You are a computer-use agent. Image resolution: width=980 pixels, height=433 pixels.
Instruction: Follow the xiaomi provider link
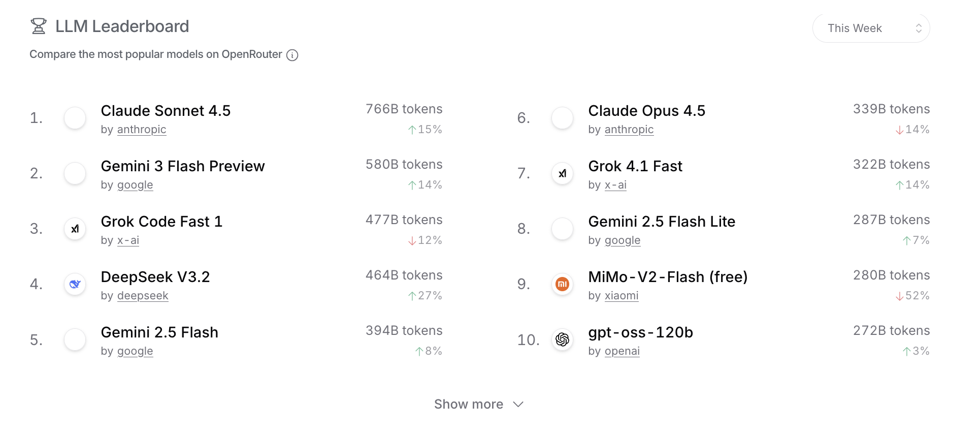622,296
